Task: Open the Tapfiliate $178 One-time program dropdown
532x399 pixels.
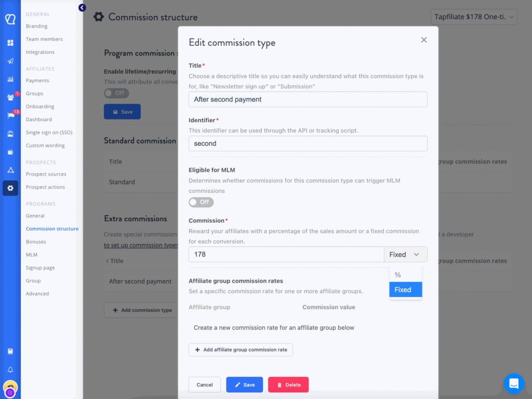Action: 473,17
